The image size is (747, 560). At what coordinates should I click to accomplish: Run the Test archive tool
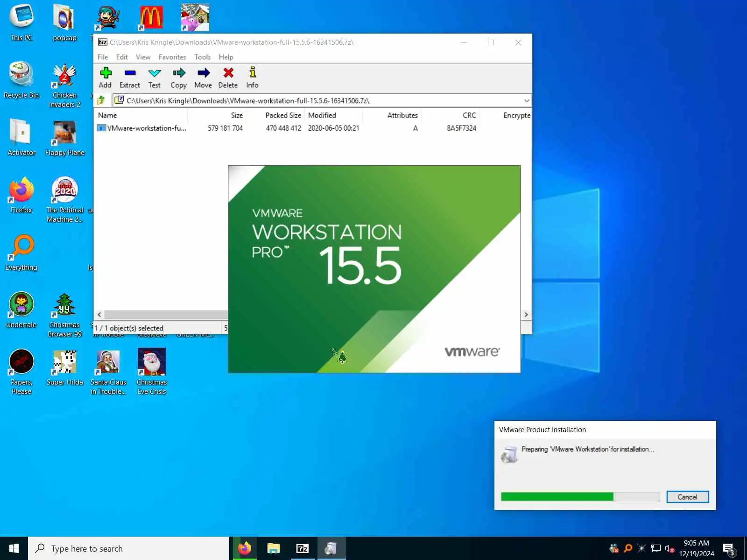coord(154,77)
